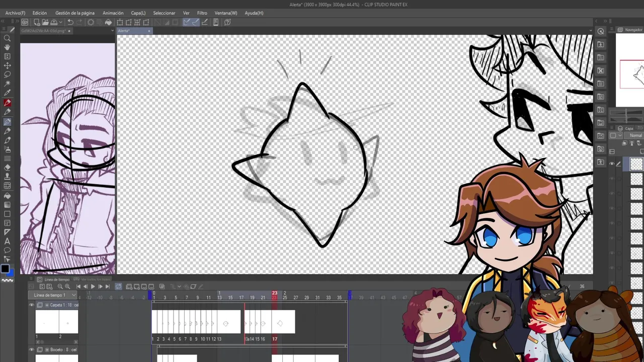
Task: Zoom out the timeline
Action: tap(60, 287)
